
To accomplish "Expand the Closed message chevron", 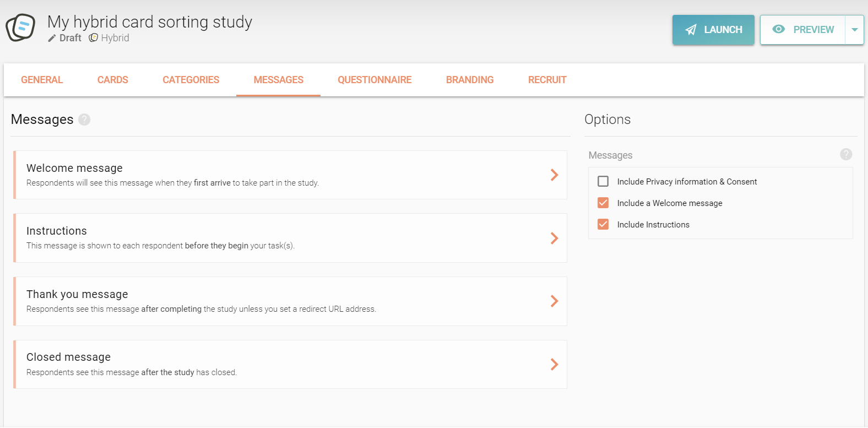I will point(554,364).
